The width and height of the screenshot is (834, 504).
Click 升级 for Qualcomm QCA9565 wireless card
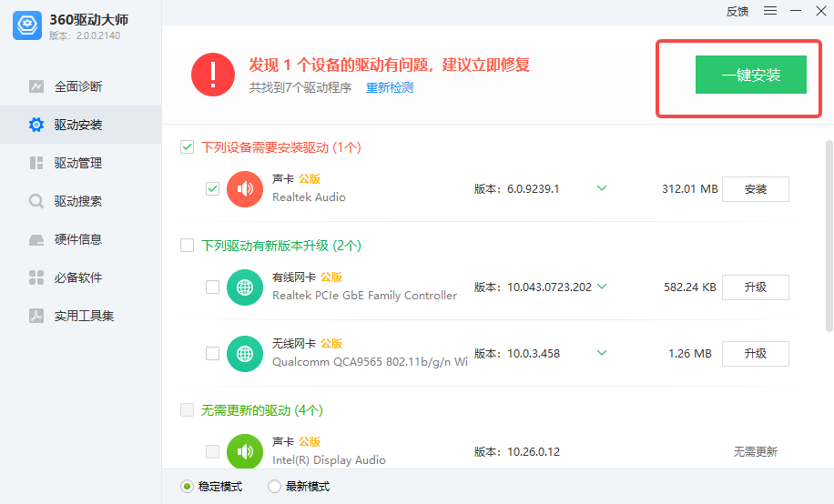[x=756, y=354]
